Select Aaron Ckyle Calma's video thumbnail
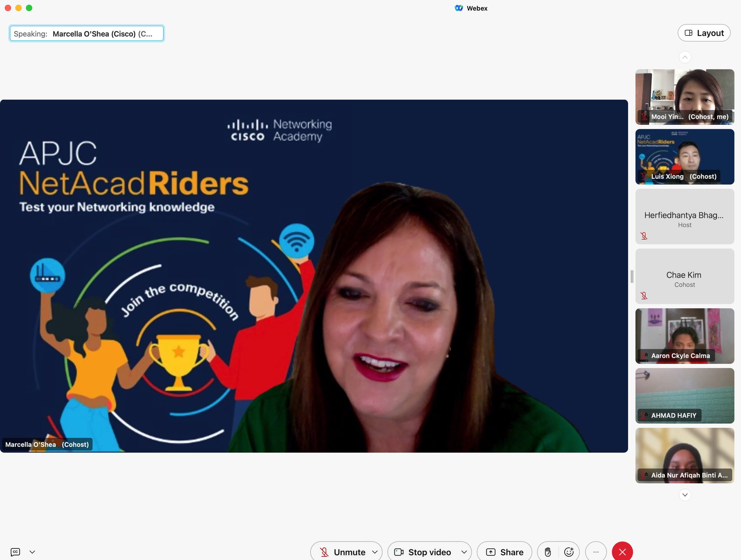Image resolution: width=741 pixels, height=560 pixels. pos(685,336)
